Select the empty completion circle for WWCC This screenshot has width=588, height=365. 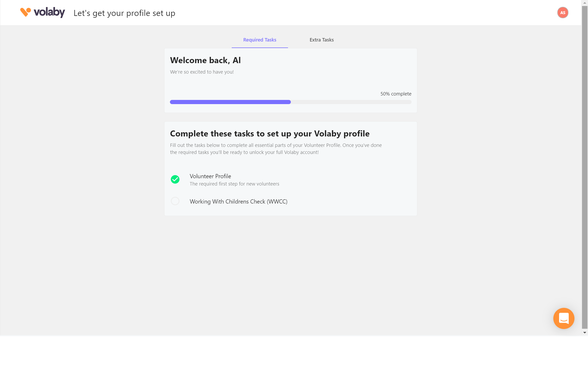(175, 201)
